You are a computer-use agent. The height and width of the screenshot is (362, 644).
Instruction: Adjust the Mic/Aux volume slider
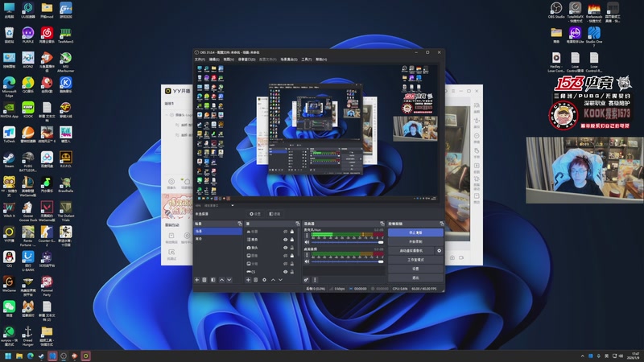point(348,242)
